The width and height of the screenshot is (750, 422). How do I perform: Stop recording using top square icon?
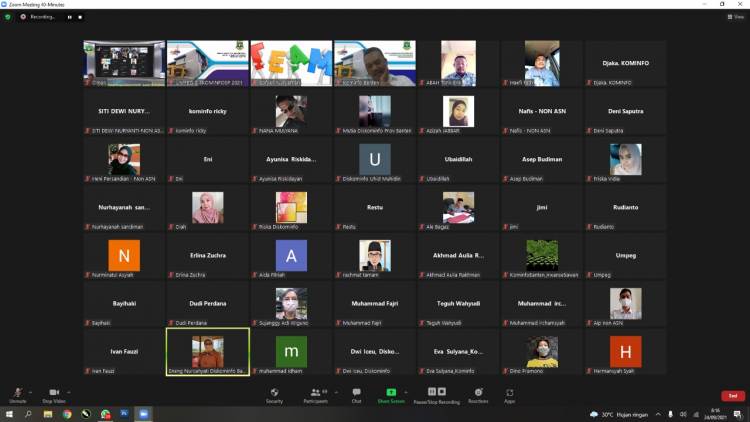[x=80, y=17]
